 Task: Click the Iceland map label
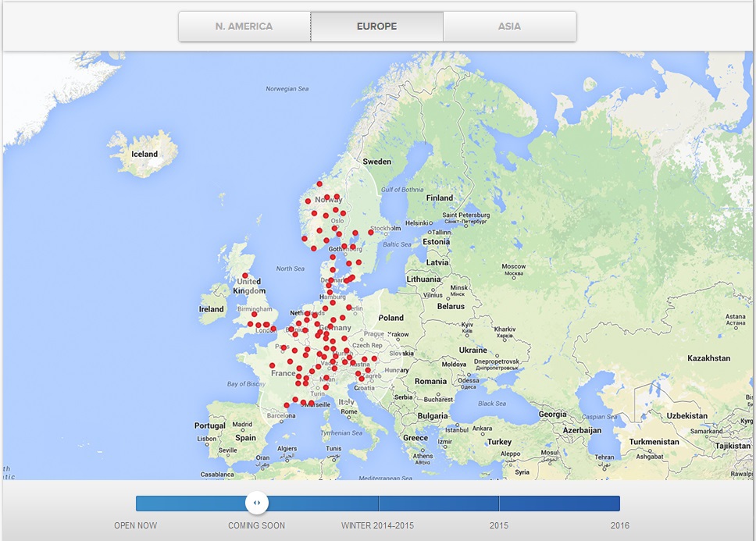click(x=144, y=154)
